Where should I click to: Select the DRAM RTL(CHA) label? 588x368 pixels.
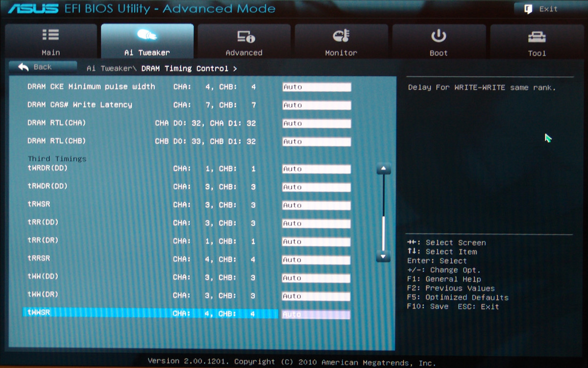(57, 123)
